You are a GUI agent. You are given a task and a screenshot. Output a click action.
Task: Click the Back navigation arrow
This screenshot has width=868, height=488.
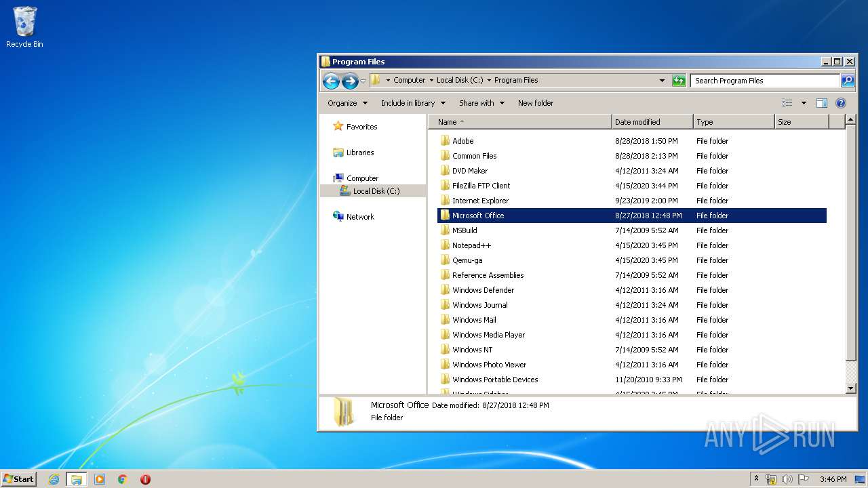pos(331,81)
